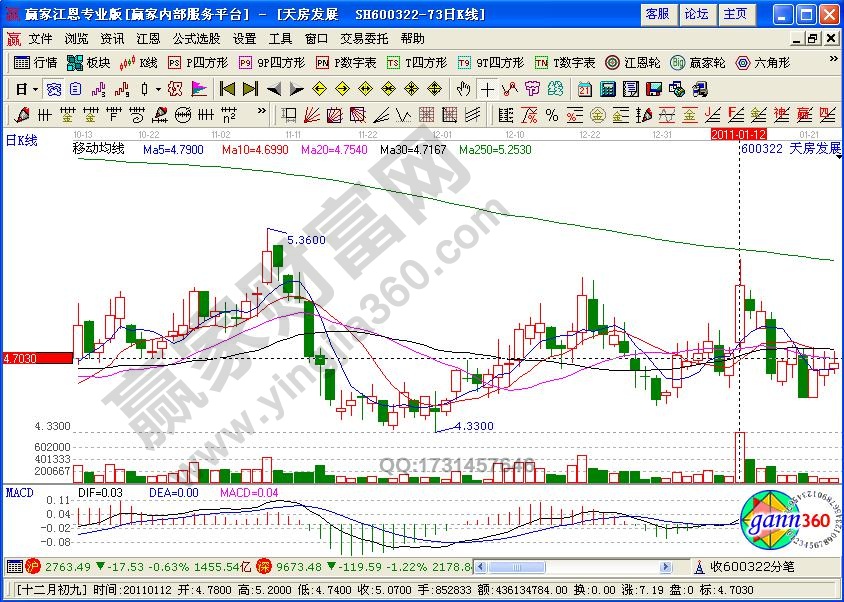Click the 客服 button in the title bar

pyautogui.click(x=657, y=14)
